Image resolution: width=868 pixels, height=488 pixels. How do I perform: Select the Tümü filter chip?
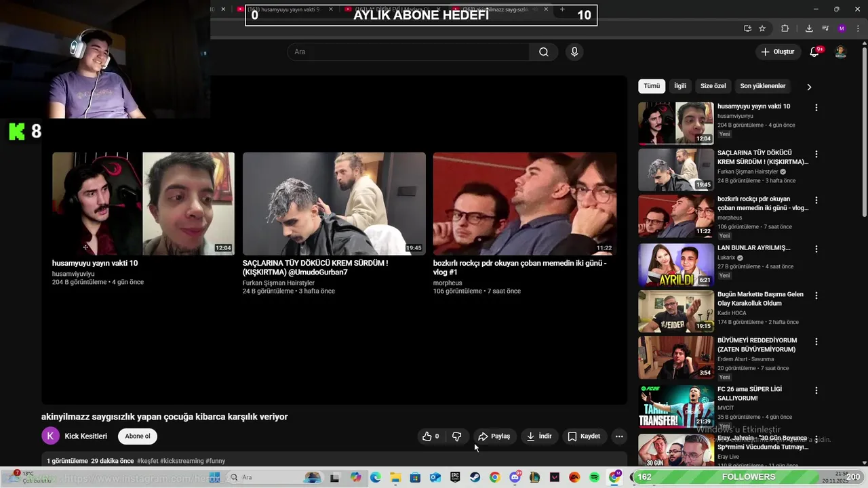[652, 86]
